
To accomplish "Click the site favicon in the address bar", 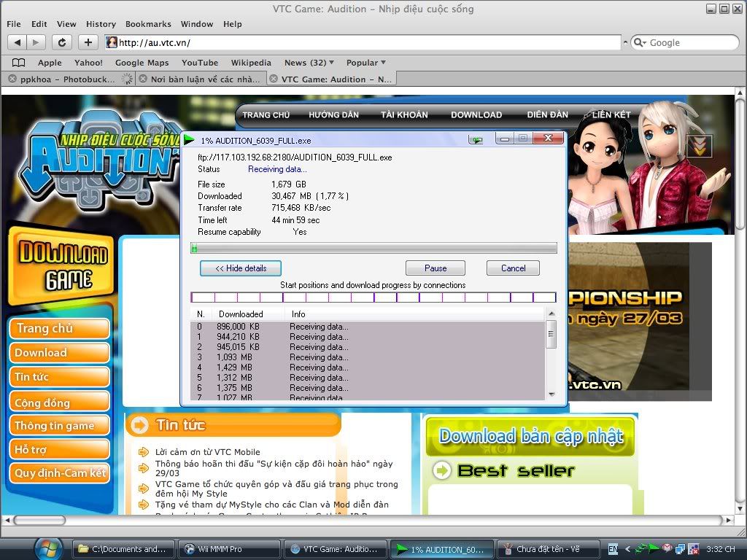I will click(x=112, y=42).
